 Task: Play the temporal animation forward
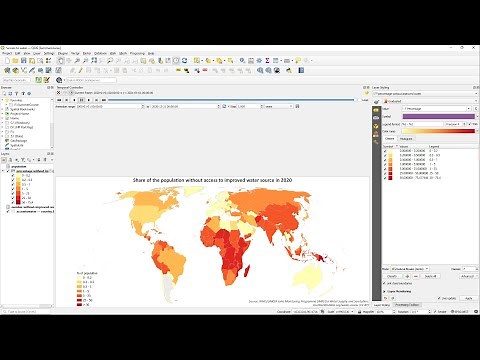click(89, 100)
